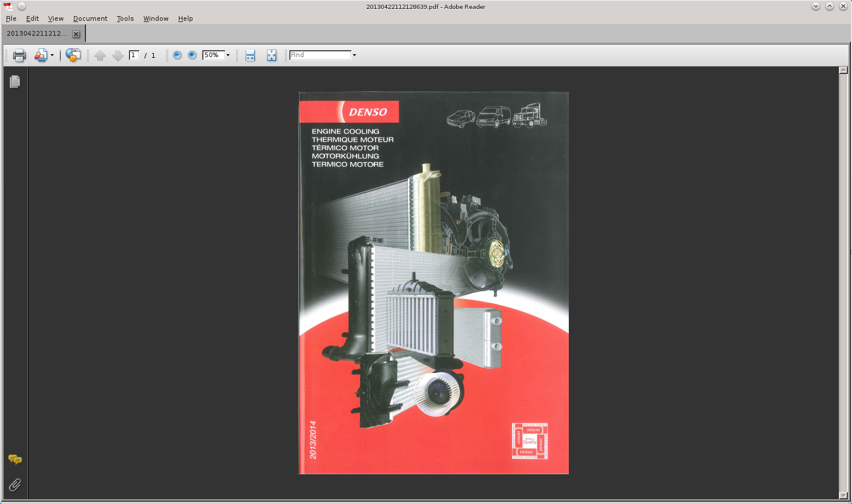Image resolution: width=852 pixels, height=504 pixels.
Task: Open the Window menu
Action: tap(156, 18)
